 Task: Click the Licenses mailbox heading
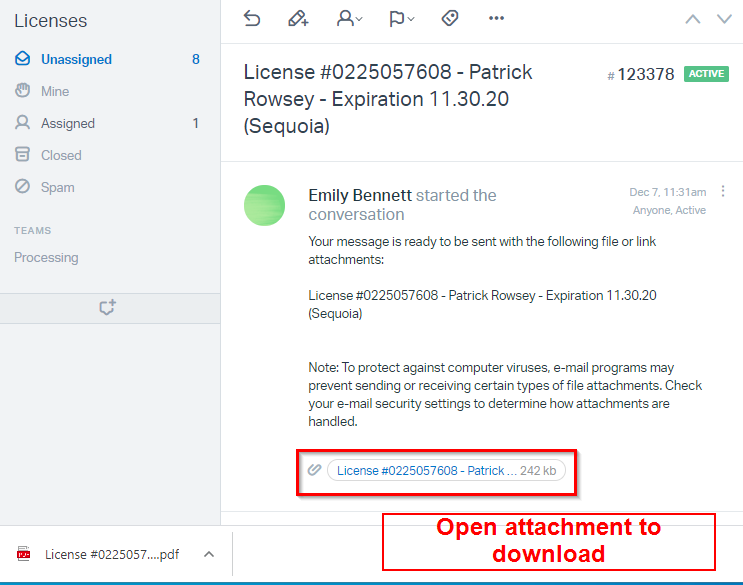[51, 21]
